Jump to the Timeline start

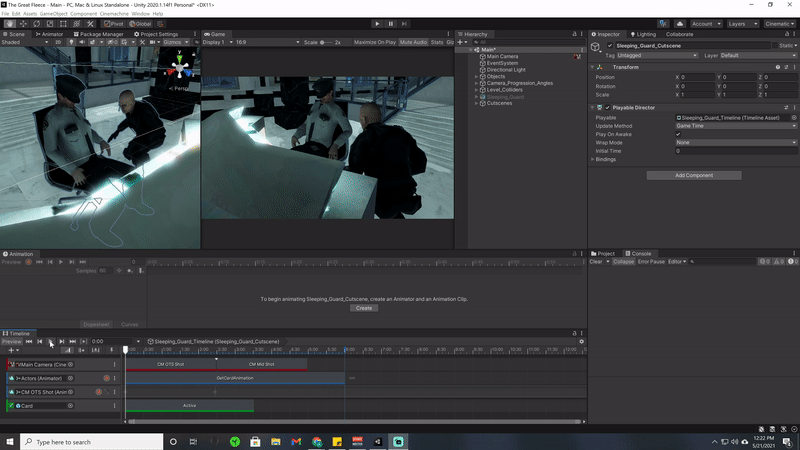pos(28,342)
